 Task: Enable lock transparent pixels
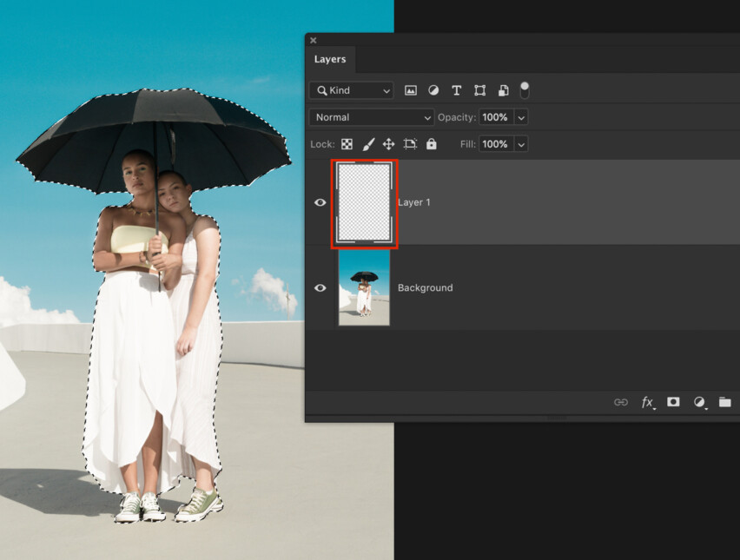pos(347,143)
